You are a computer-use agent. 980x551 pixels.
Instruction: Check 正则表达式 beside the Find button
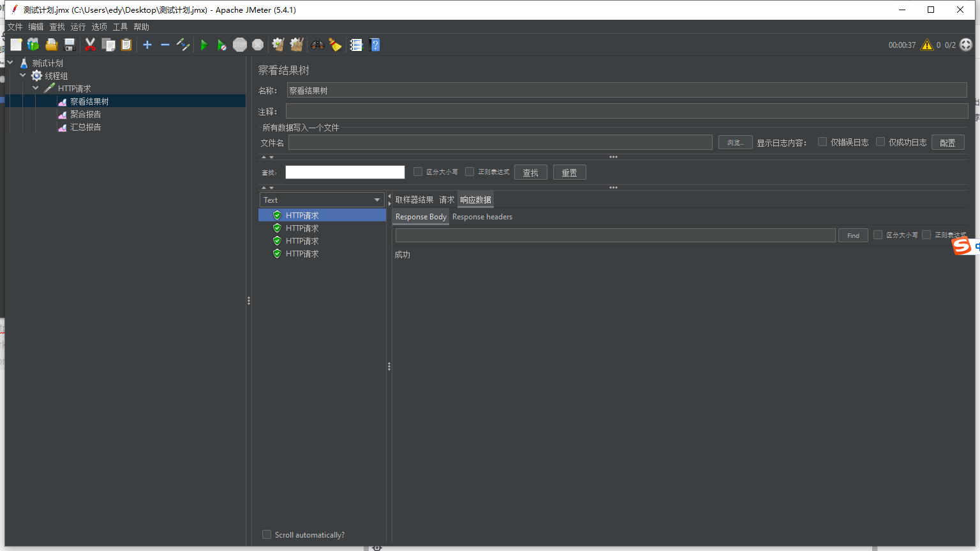tap(926, 235)
